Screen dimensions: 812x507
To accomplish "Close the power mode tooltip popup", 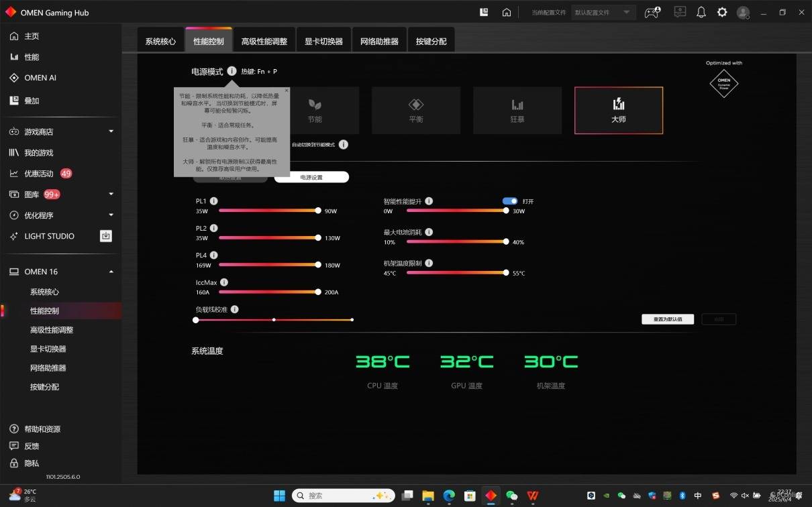I will pyautogui.click(x=287, y=90).
